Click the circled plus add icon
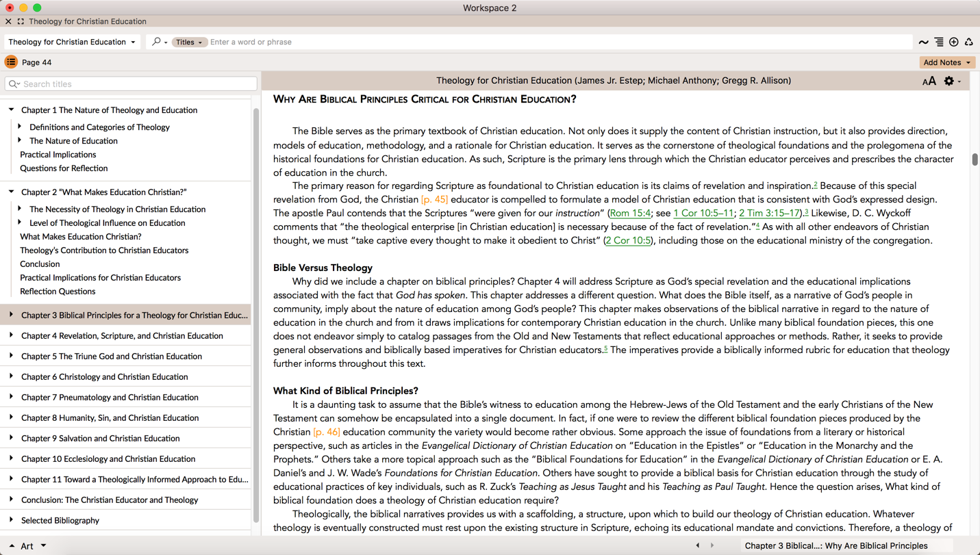 (954, 42)
